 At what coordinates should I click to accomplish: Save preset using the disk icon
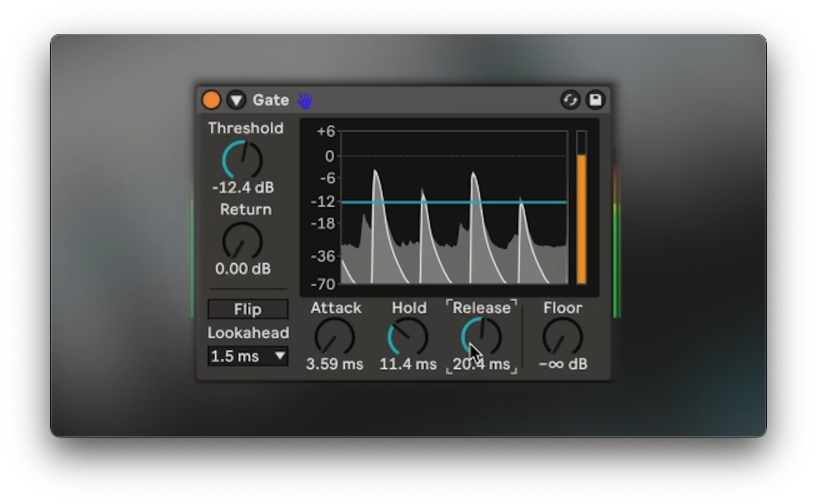coord(595,100)
